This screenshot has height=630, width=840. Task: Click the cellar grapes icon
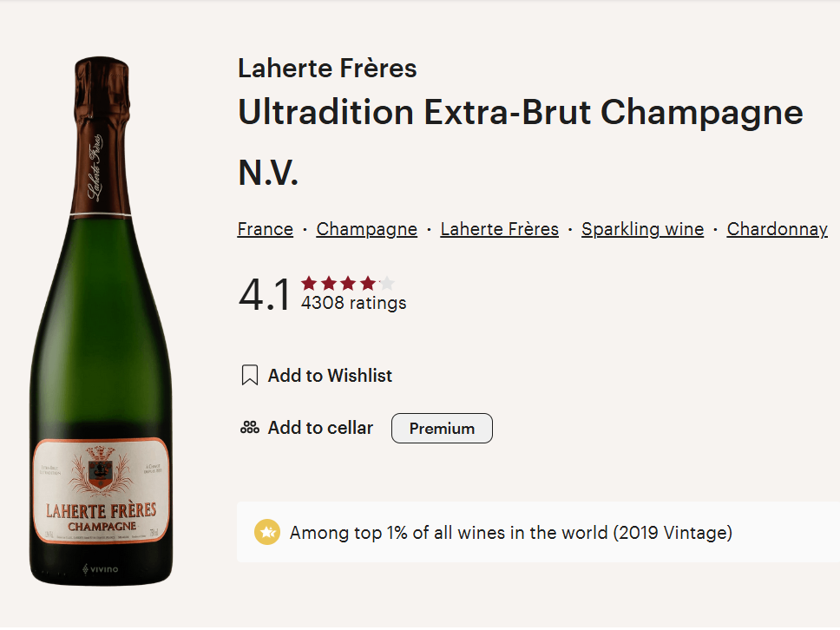(250, 428)
